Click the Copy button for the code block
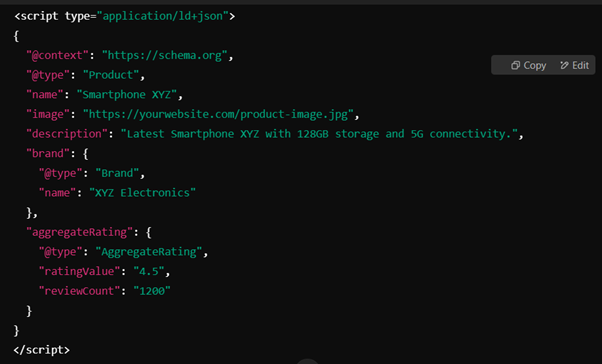Image resolution: width=602 pixels, height=364 pixels. (528, 65)
